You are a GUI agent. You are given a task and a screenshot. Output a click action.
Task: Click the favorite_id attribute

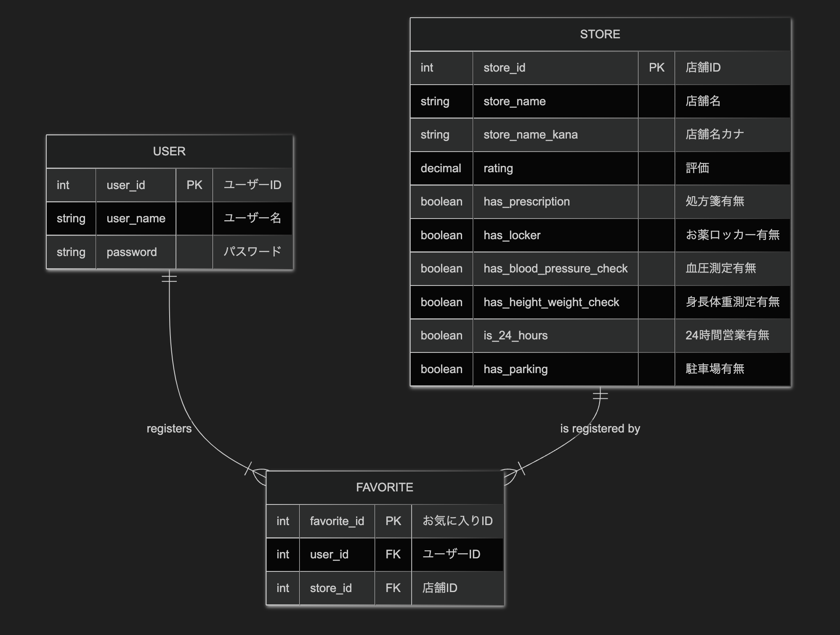[x=337, y=521]
